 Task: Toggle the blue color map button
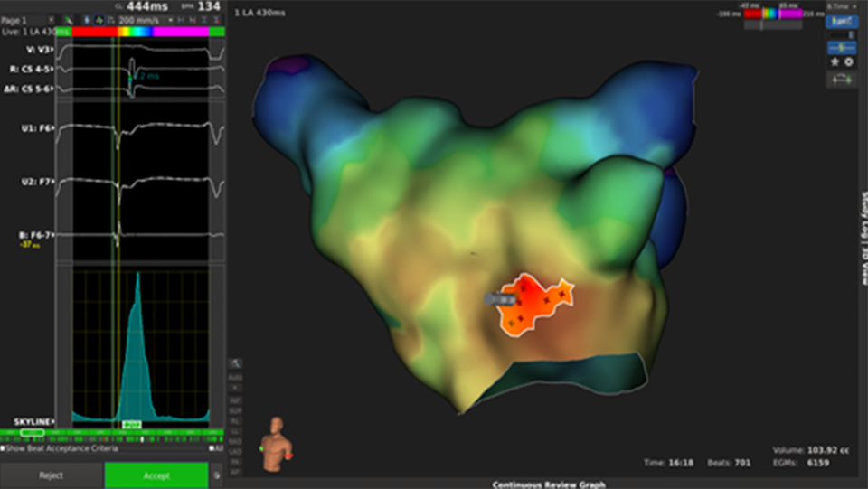[x=841, y=21]
